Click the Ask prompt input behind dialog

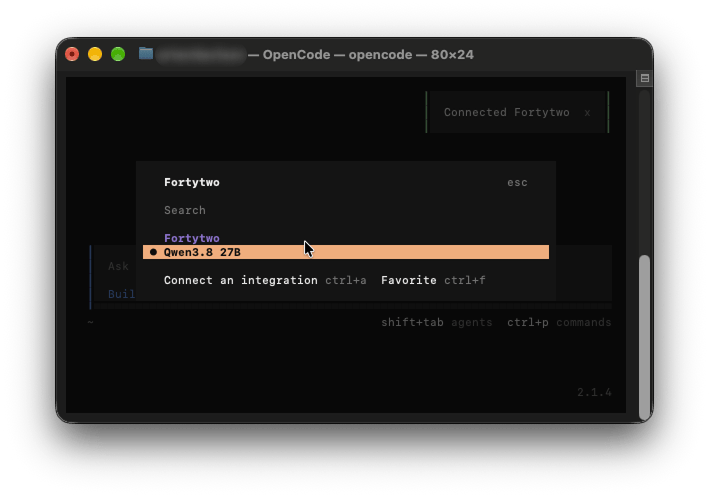point(118,266)
